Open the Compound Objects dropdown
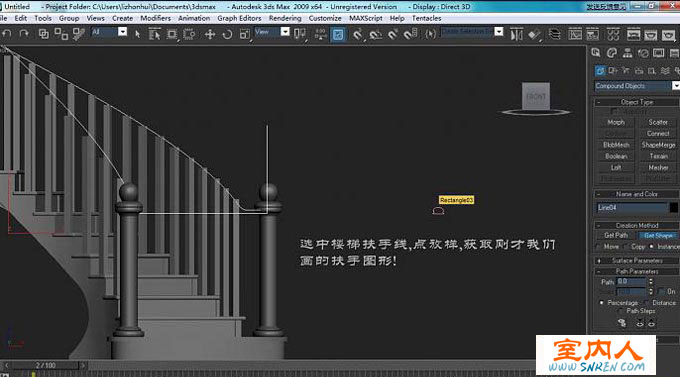Viewport: 680px width, 377px height. coord(637,86)
